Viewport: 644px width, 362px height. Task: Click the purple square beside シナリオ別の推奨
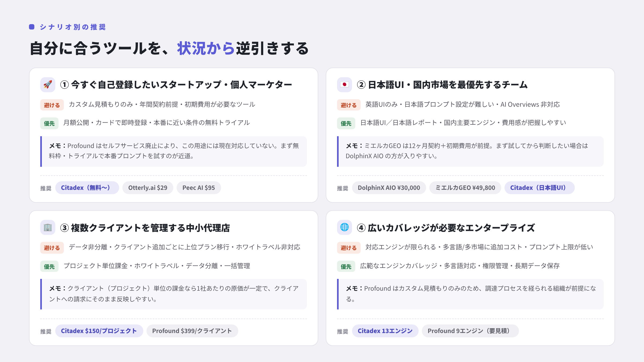pyautogui.click(x=32, y=27)
